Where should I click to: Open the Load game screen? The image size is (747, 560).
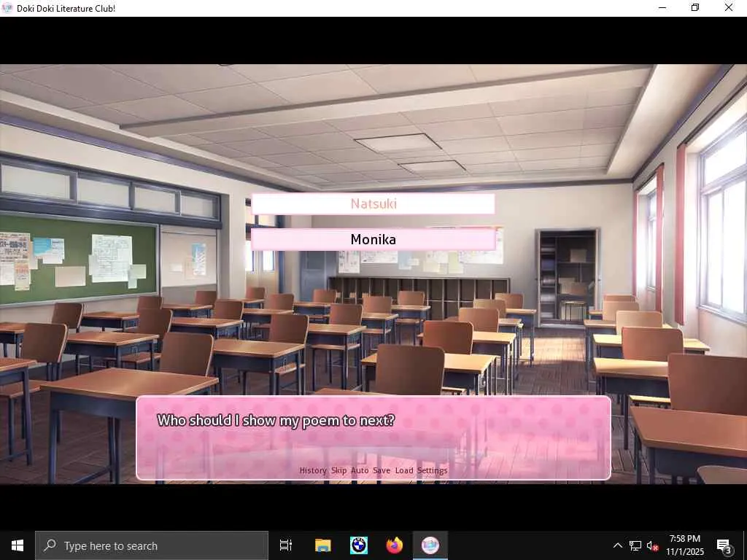[404, 470]
